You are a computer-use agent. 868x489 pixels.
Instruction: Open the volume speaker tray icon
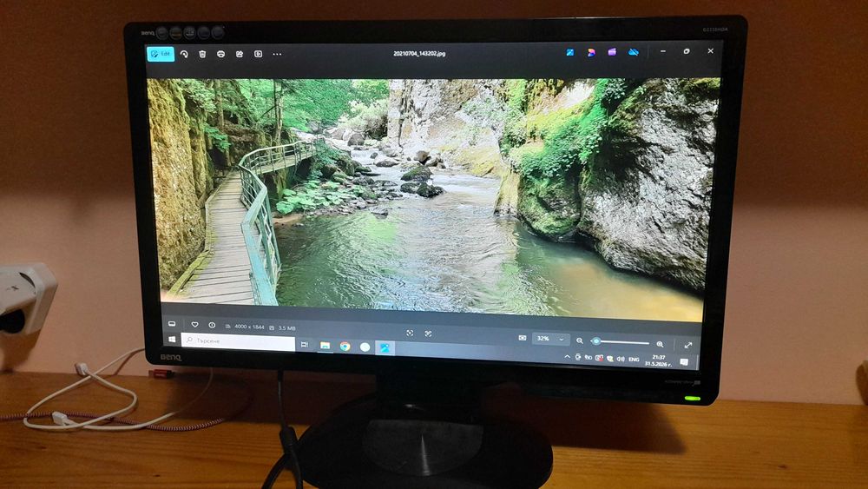(621, 360)
